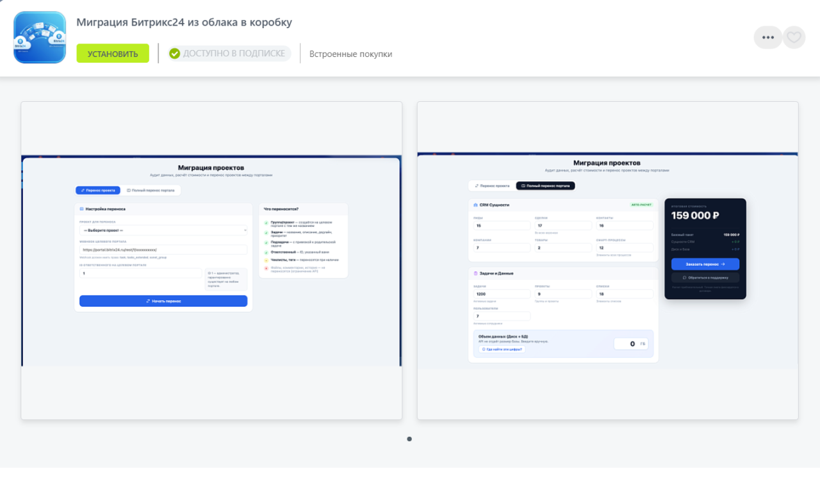Screen dimensions: 820x504
Task: Click the Задачи field showing 1200
Action: [502, 294]
